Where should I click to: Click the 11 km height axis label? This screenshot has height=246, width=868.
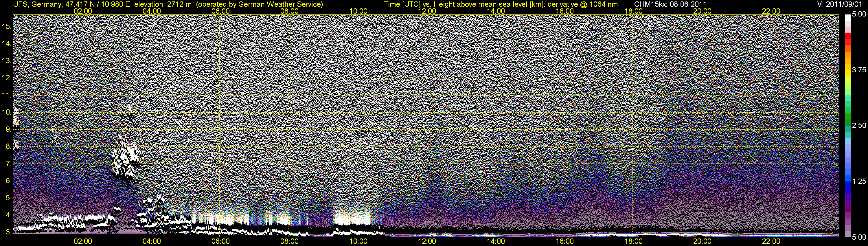pos(7,96)
